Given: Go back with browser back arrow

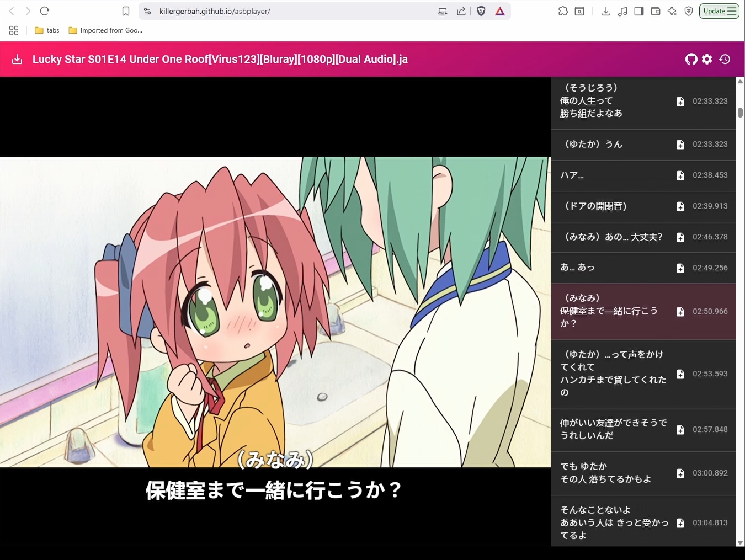Looking at the screenshot, I should pyautogui.click(x=12, y=11).
